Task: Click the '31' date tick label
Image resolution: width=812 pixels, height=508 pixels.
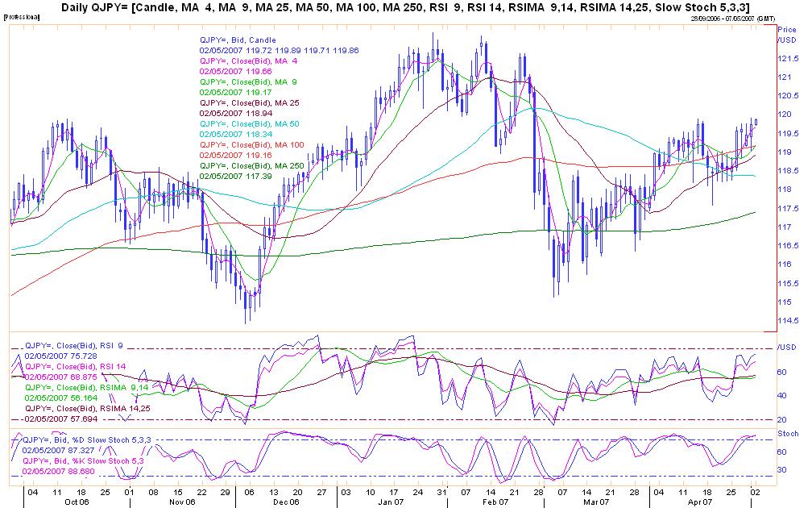Action: [x=441, y=493]
